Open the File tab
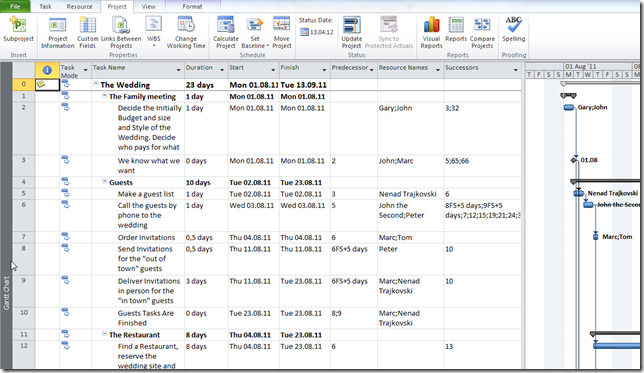 (15, 6)
